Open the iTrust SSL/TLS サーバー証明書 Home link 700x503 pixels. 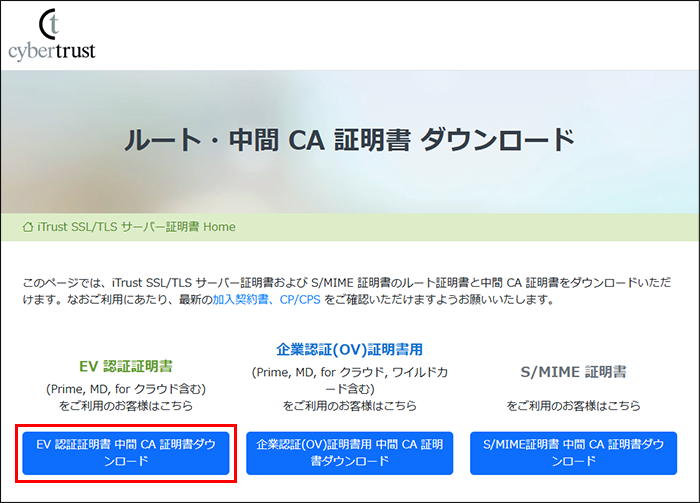coord(136,227)
